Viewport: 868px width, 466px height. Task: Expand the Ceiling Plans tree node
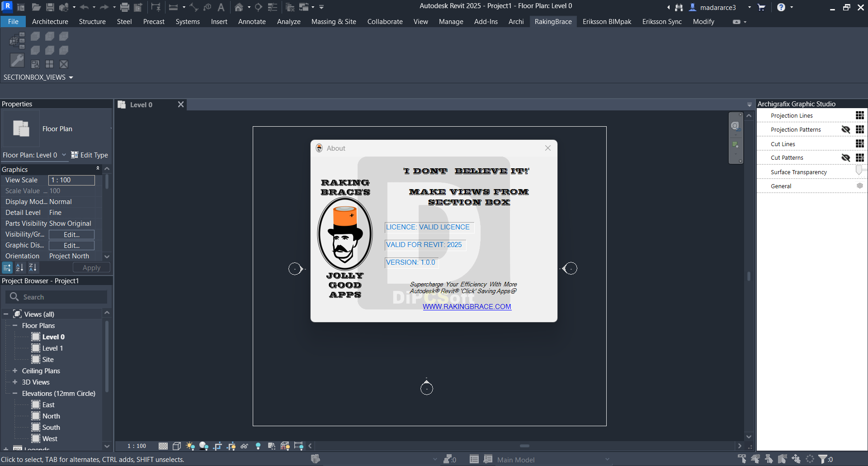pos(15,371)
